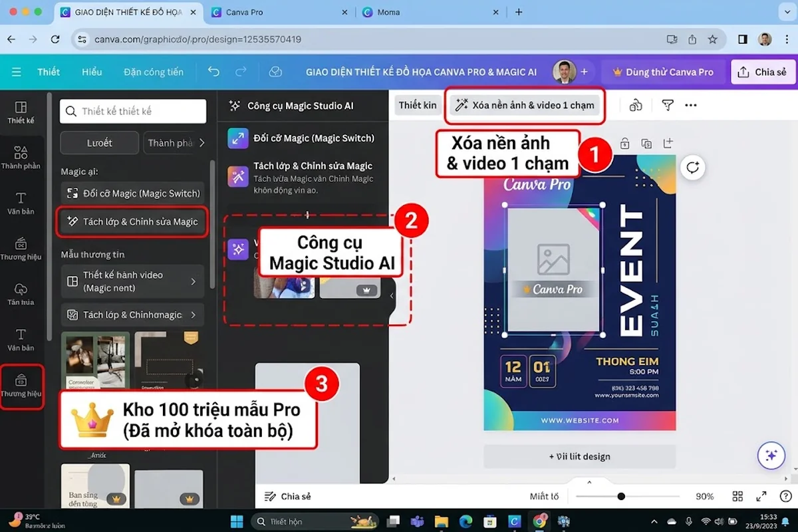This screenshot has width=798, height=532.
Task: Lock the page with padlock icon
Action: tap(624, 143)
